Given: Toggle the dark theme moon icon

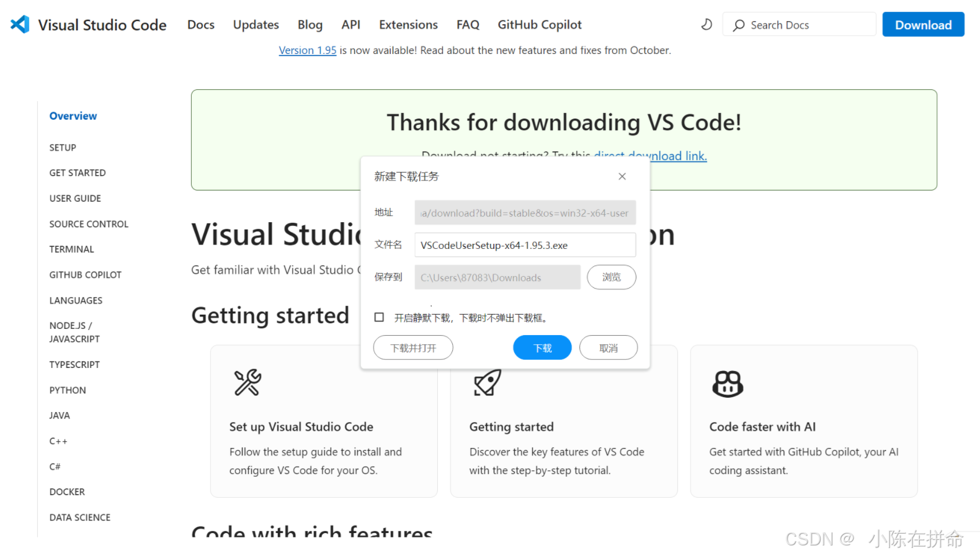Looking at the screenshot, I should pyautogui.click(x=706, y=25).
